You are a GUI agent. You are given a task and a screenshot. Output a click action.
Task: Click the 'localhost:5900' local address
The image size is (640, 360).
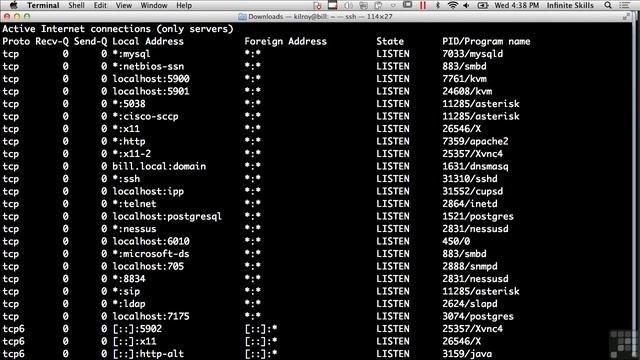[151, 79]
